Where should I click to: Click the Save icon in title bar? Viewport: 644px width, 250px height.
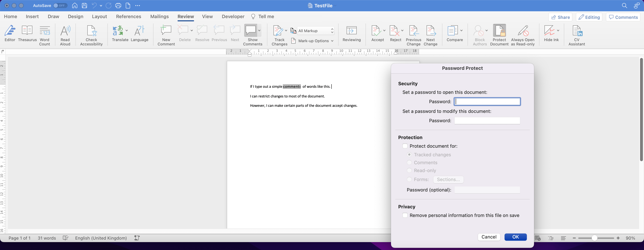(84, 6)
